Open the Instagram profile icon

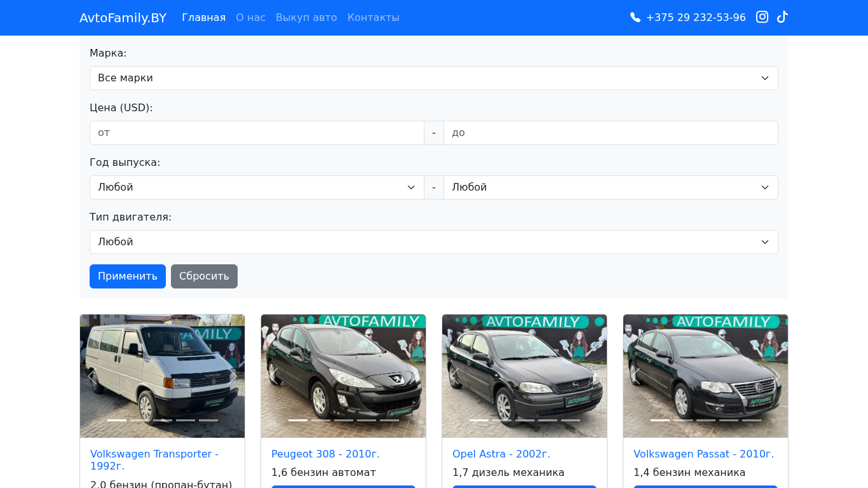click(762, 17)
